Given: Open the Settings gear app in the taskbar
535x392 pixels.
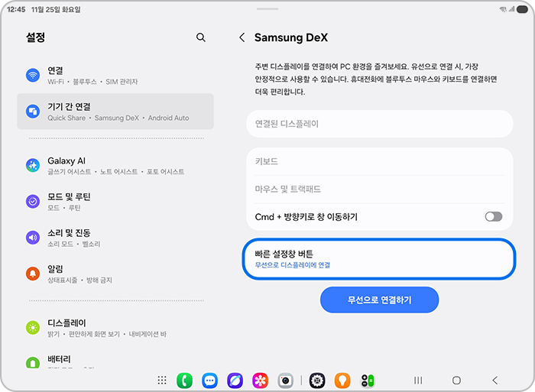Looking at the screenshot, I should [317, 381].
